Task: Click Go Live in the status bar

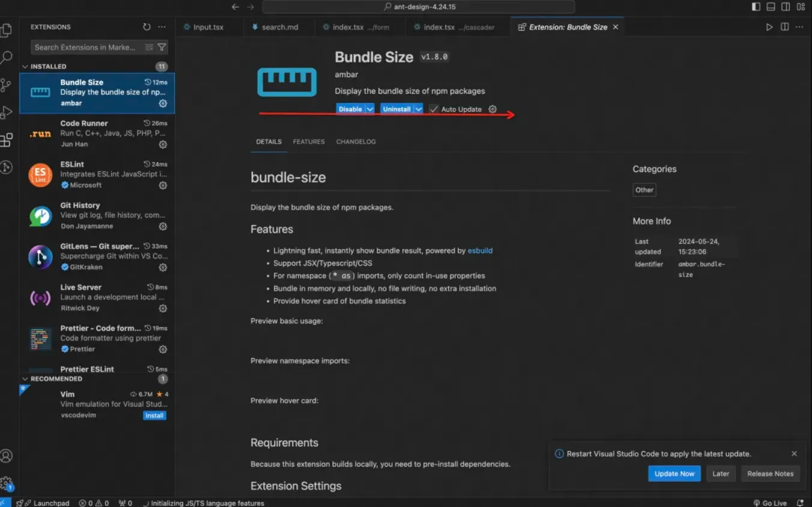Action: 770,503
